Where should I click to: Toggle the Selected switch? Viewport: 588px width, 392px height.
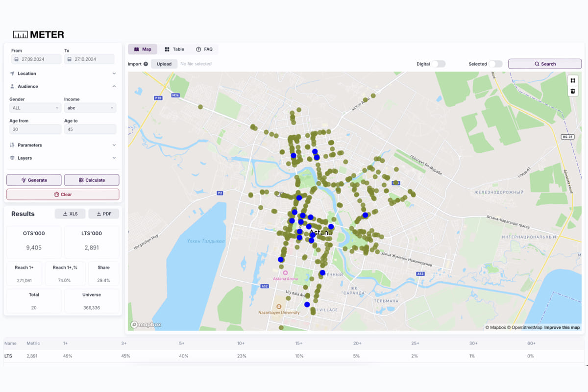point(495,64)
